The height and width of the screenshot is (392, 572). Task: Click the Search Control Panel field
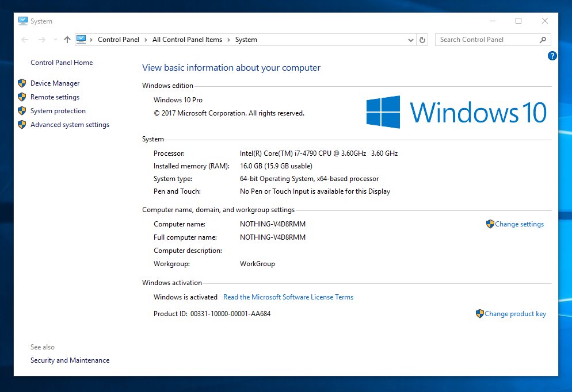pos(486,40)
